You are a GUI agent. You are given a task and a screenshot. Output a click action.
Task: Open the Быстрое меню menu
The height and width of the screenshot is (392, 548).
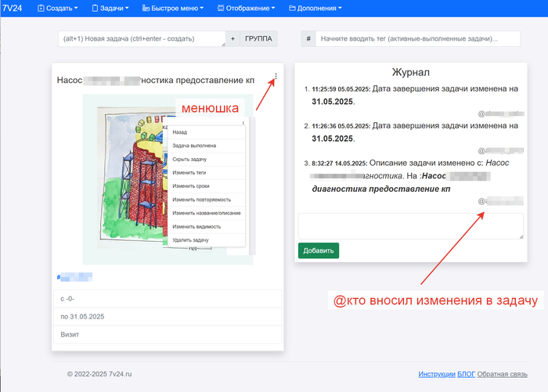[x=173, y=9]
